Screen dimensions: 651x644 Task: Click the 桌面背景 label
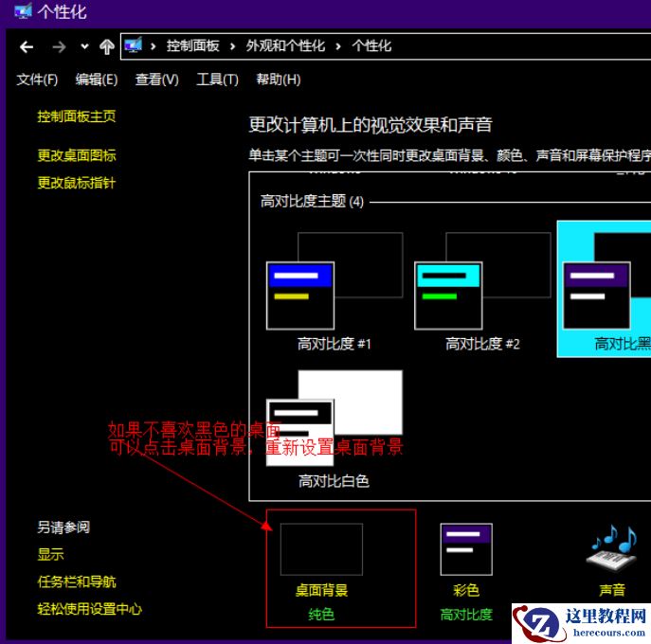pos(321,590)
